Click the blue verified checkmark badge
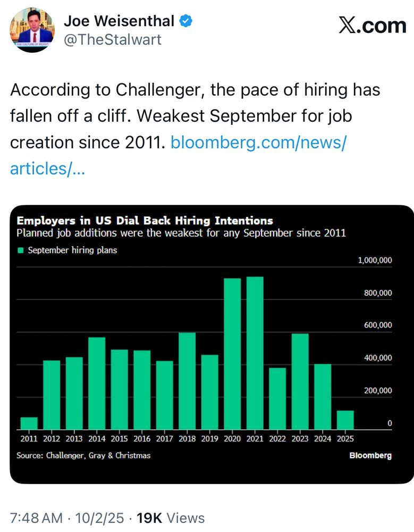 click(185, 21)
